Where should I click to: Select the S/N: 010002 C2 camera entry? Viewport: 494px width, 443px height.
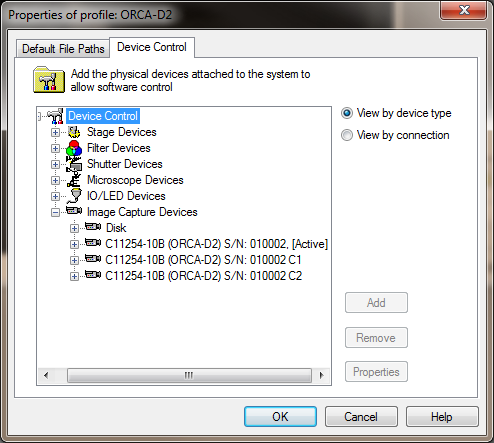point(204,276)
